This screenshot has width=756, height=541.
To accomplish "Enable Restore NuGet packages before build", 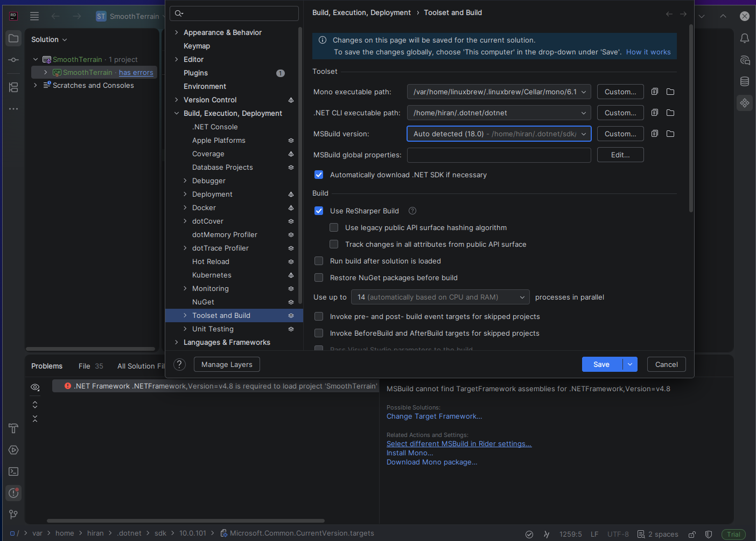I will pyautogui.click(x=319, y=278).
